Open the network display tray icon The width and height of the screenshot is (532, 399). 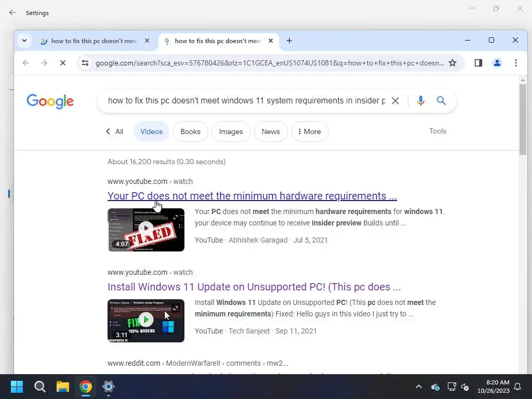tap(451, 387)
